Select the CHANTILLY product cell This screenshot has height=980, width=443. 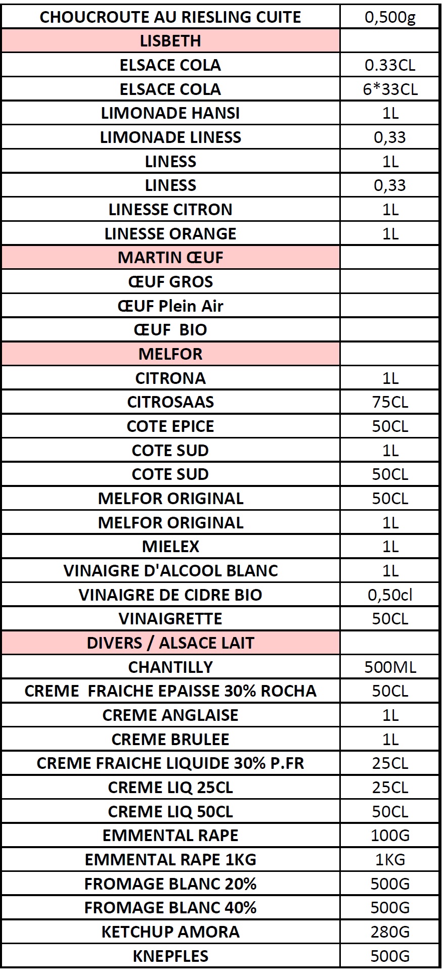pos(170,667)
